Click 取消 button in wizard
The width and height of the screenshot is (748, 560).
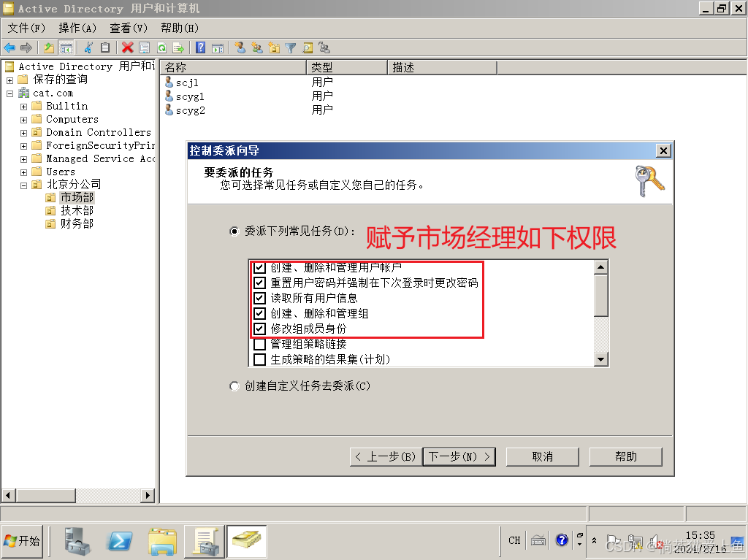(543, 456)
